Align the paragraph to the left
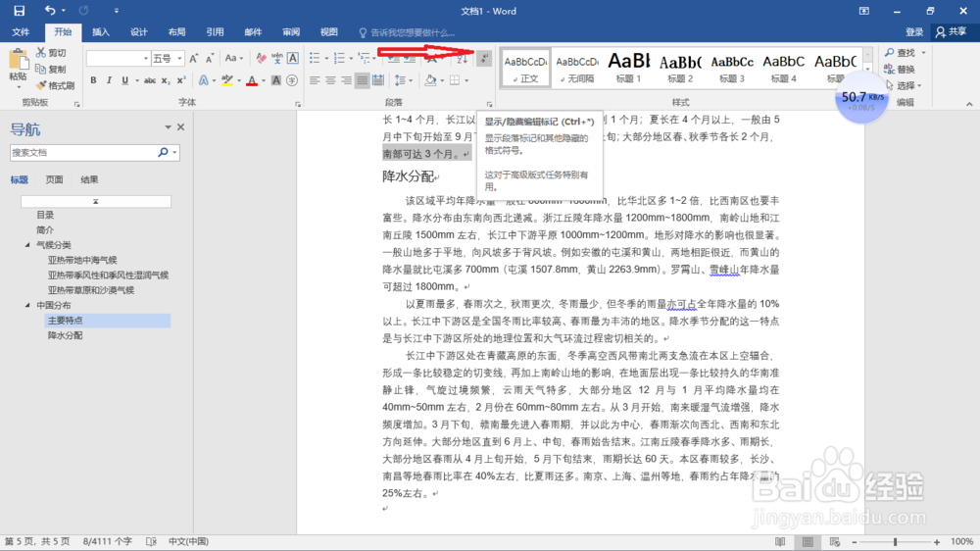 point(315,80)
